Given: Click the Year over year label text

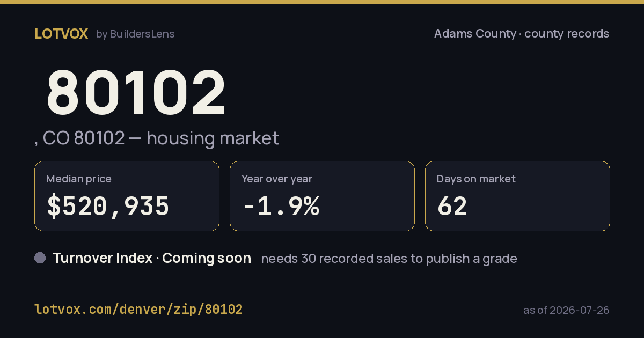Looking at the screenshot, I should point(277,179).
